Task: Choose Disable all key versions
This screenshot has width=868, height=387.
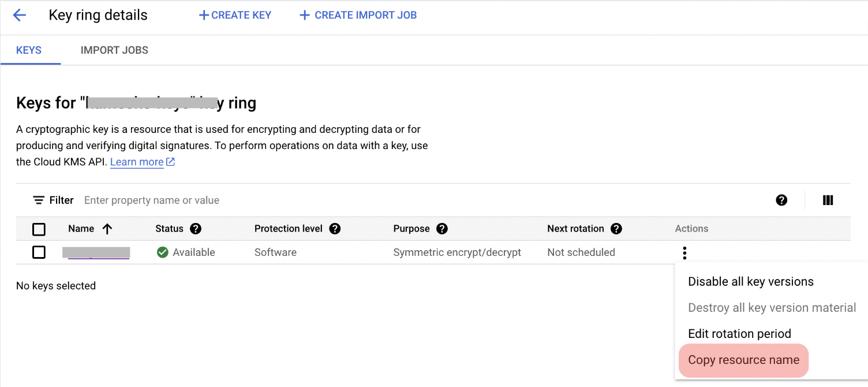Action: pyautogui.click(x=751, y=281)
